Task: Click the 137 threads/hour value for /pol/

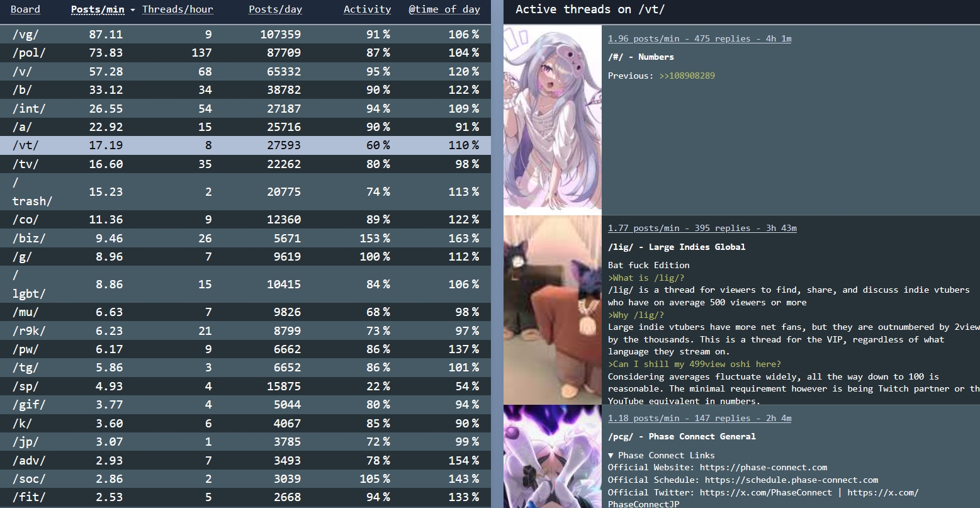Action: (x=202, y=53)
